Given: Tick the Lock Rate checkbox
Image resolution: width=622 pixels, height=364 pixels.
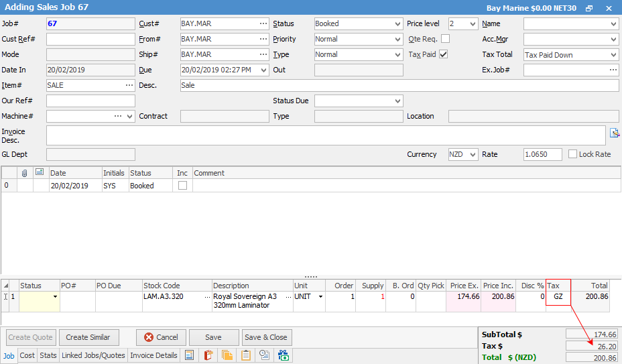Looking at the screenshot, I should pyautogui.click(x=572, y=154).
